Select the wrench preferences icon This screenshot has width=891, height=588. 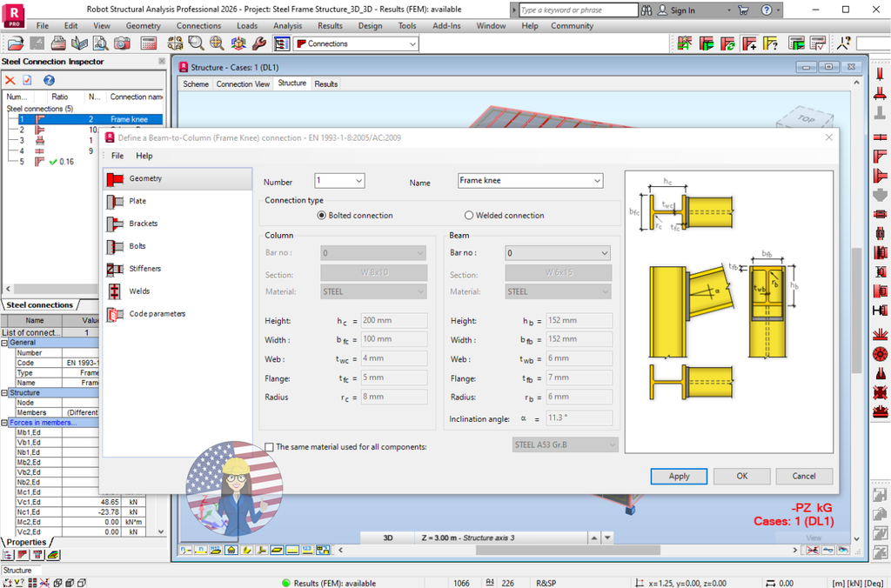(x=258, y=43)
